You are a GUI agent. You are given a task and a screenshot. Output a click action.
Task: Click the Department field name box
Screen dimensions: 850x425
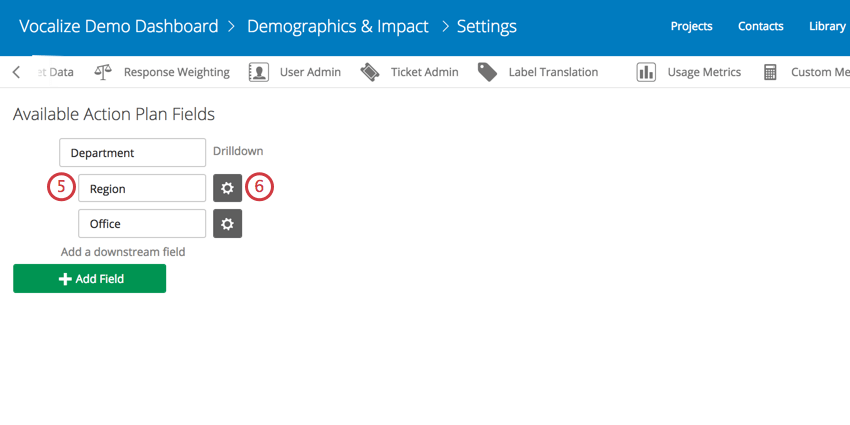coord(132,153)
